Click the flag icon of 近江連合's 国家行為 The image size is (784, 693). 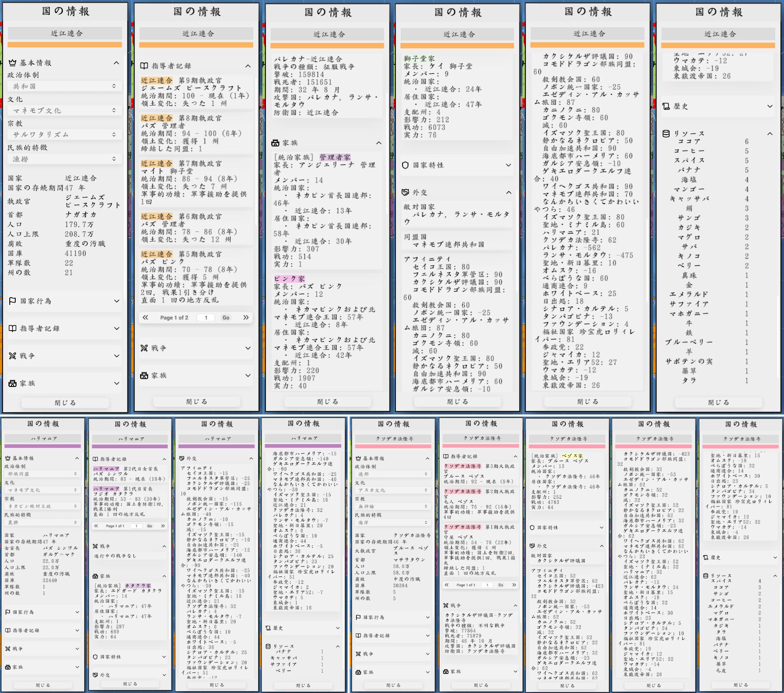click(13, 301)
